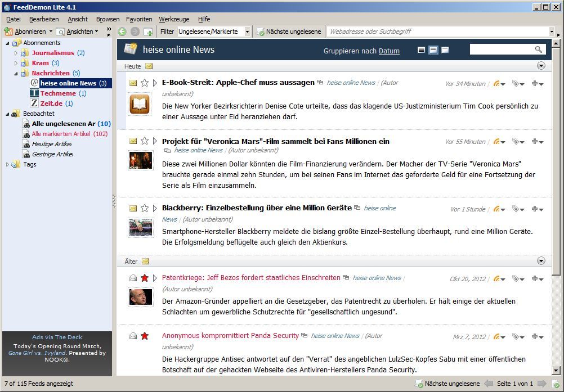Expand the Journalismus folder
The height and width of the screenshot is (392, 564).
[16, 53]
